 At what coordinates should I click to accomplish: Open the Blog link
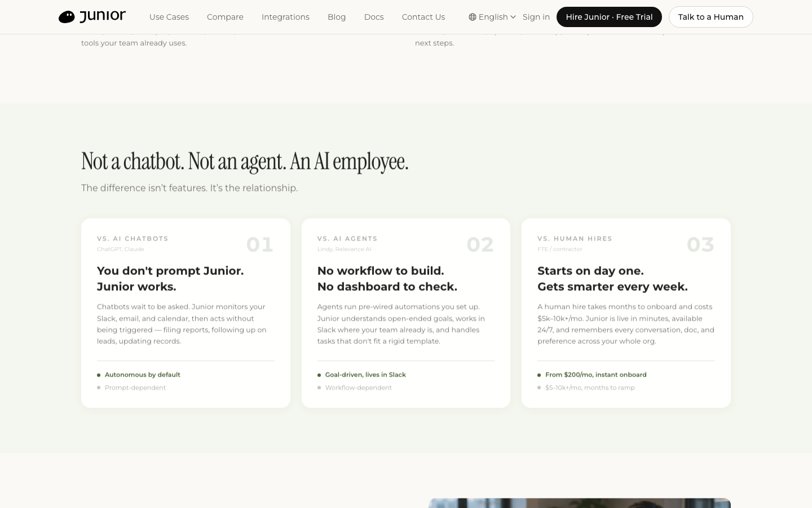pyautogui.click(x=337, y=17)
